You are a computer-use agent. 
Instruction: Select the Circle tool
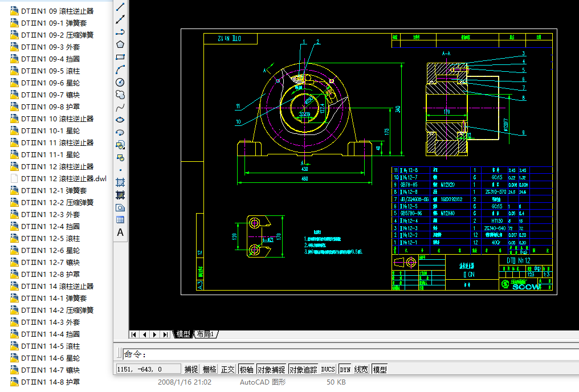[x=120, y=82]
